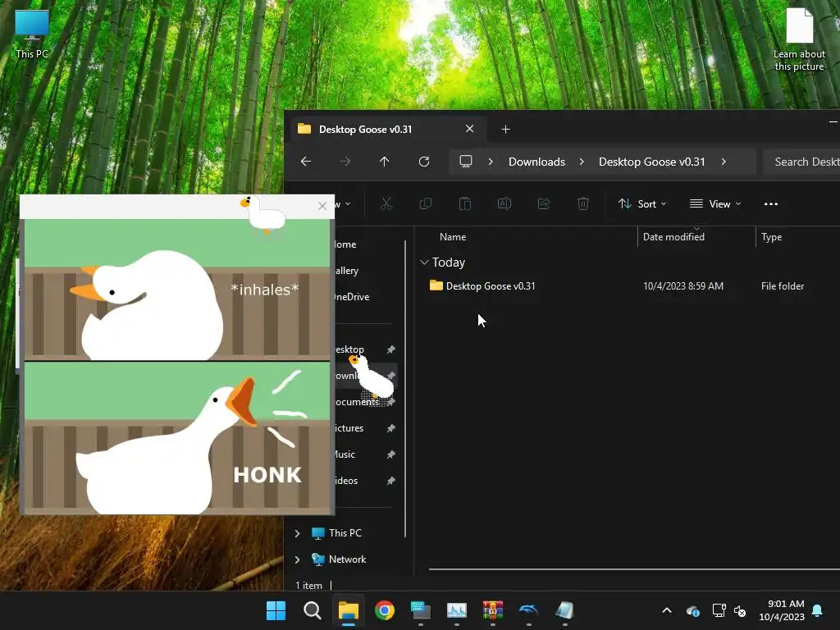Screen dimensions: 840x630
Task: Select This PC in the navigation pane
Action: 345,533
